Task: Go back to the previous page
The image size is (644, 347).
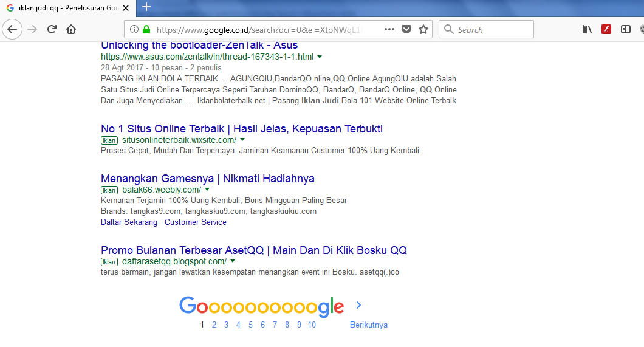Action: [x=12, y=29]
